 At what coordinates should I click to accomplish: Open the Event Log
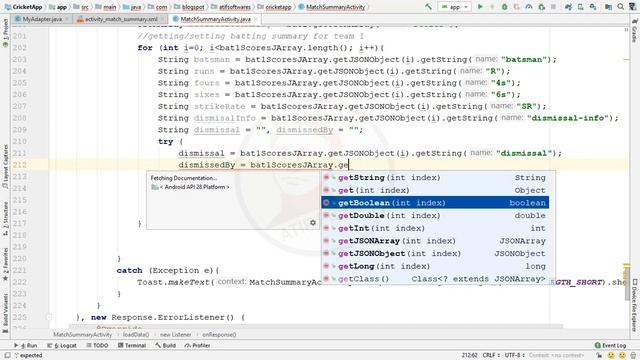[611, 345]
